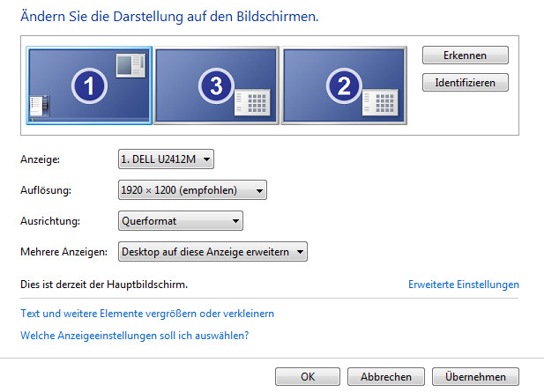This screenshot has height=392, width=544.
Task: Click the Identifizieren button
Action: pos(466,83)
